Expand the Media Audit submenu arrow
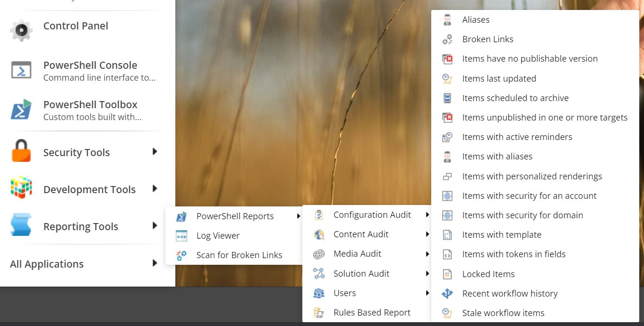The width and height of the screenshot is (644, 326). click(427, 254)
